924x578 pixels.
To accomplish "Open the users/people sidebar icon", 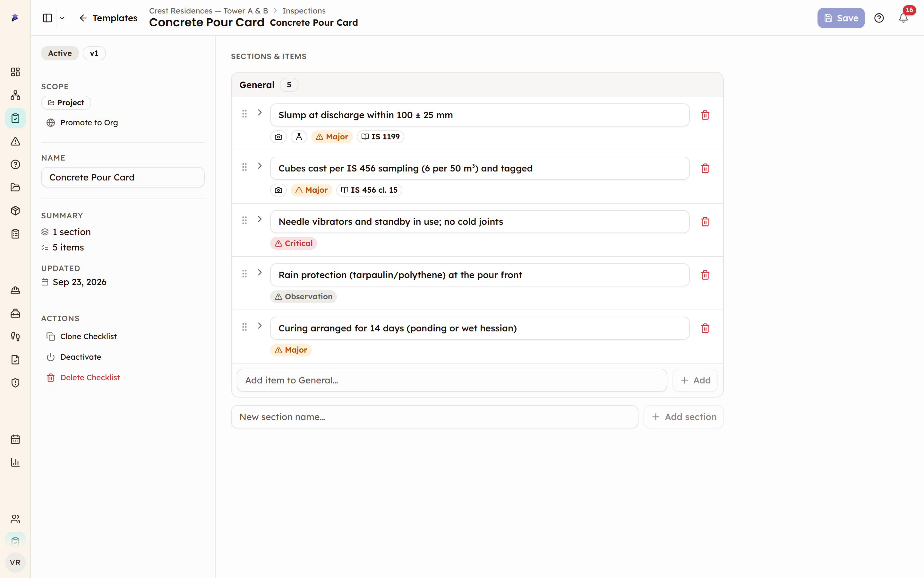I will tap(15, 519).
